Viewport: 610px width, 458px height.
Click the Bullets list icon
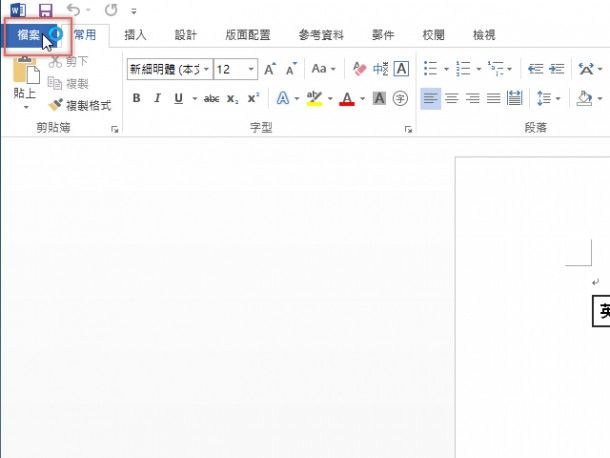tap(430, 69)
